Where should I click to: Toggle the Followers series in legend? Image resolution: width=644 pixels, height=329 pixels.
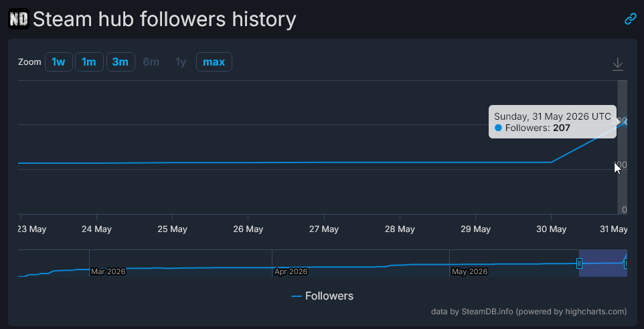click(x=323, y=296)
